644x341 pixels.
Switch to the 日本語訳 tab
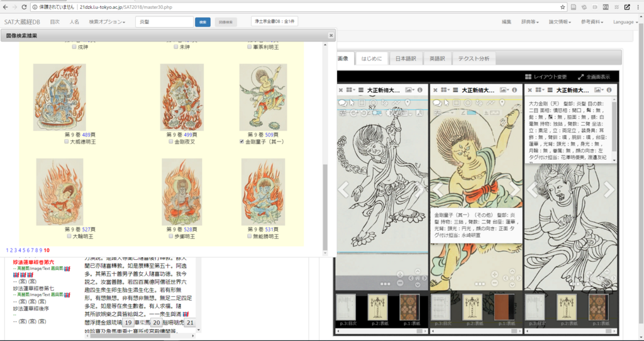406,59
